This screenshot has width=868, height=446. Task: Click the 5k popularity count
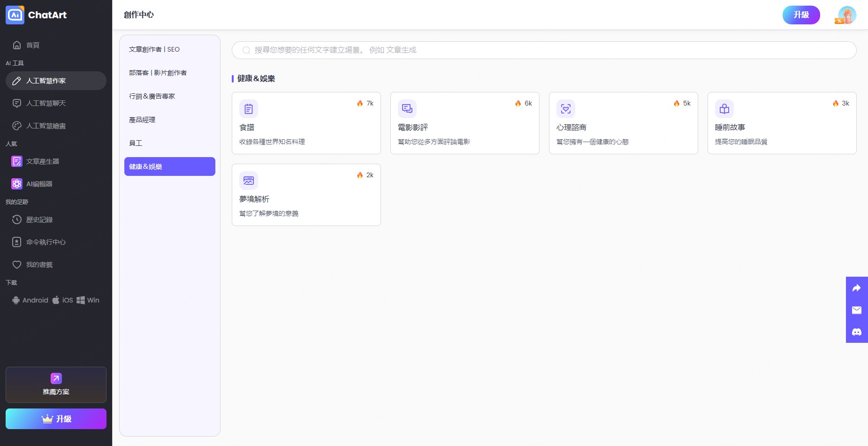[687, 103]
